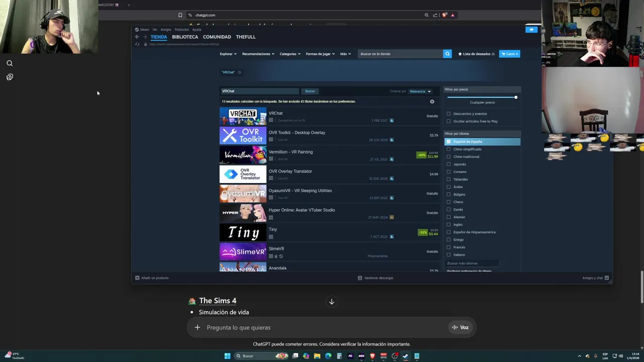Switch to the BIBLIOTECA tab
644x362 pixels.
pos(185,37)
